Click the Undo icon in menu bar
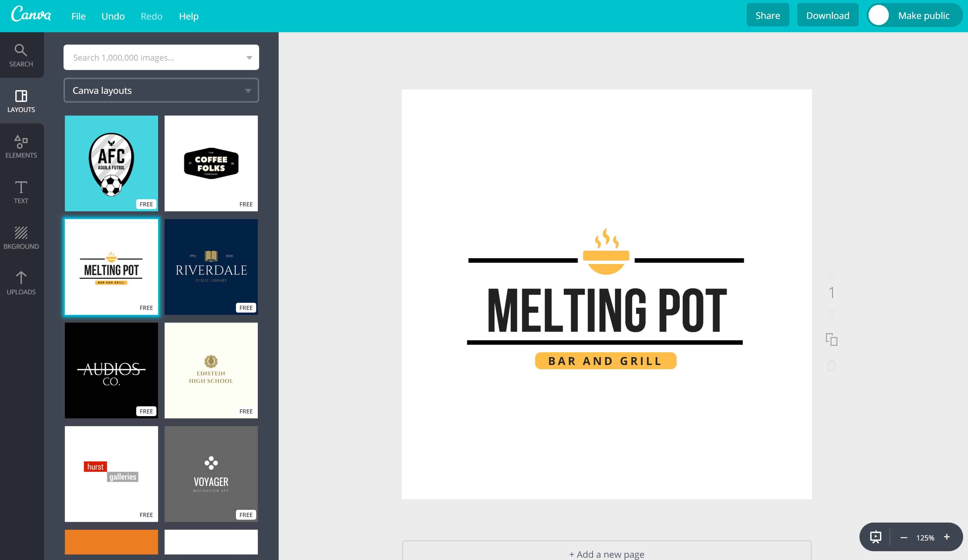The height and width of the screenshot is (560, 968). [x=112, y=15]
